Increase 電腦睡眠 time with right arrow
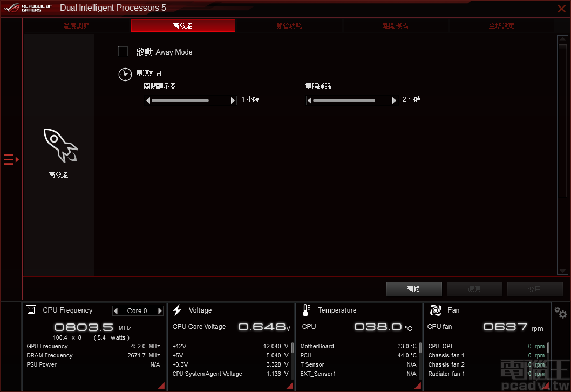The image size is (571, 392). tap(394, 100)
